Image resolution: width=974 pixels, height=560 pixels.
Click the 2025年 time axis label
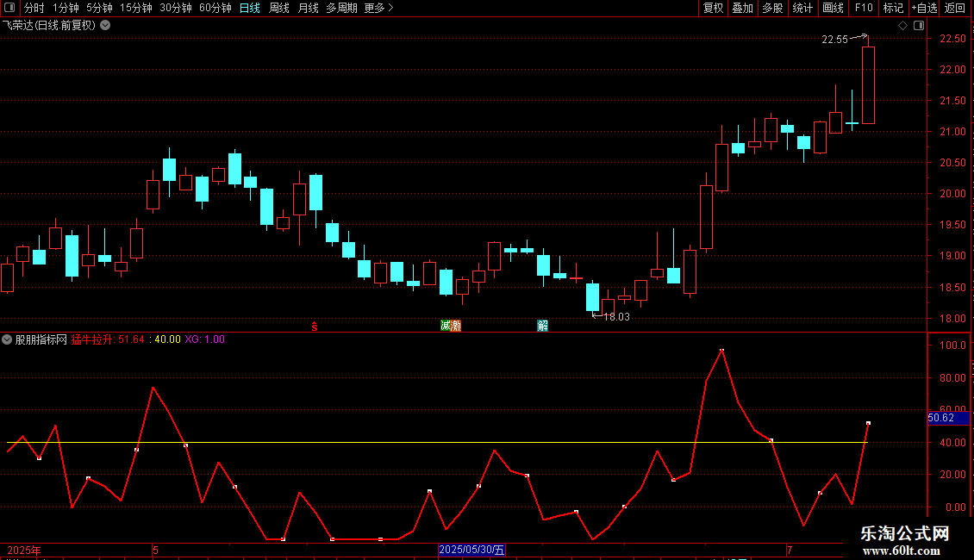[24, 551]
